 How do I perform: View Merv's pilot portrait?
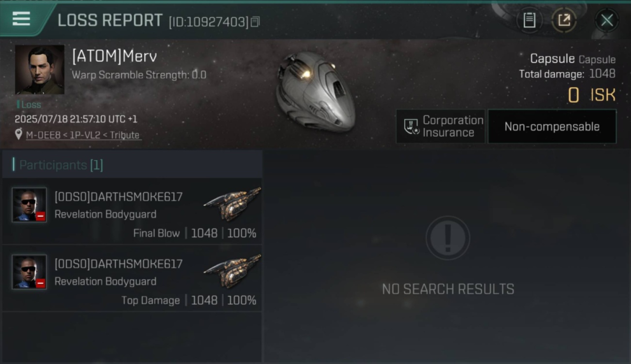click(x=39, y=69)
